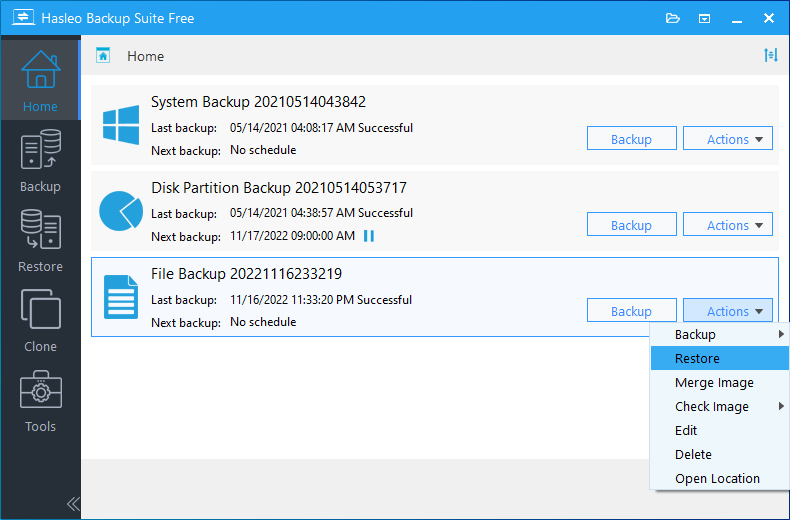The height and width of the screenshot is (520, 790).
Task: Click the Home breadcrumb label
Action: (145, 56)
